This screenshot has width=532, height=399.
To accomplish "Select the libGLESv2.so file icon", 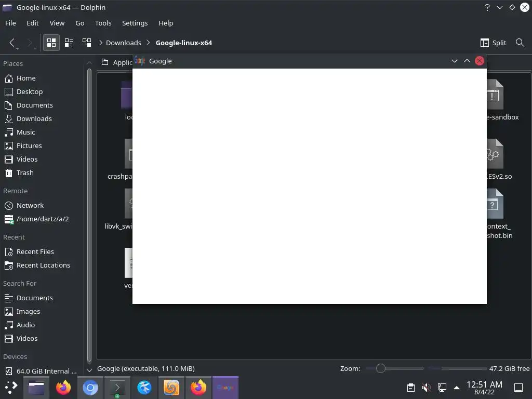I will [x=495, y=154].
